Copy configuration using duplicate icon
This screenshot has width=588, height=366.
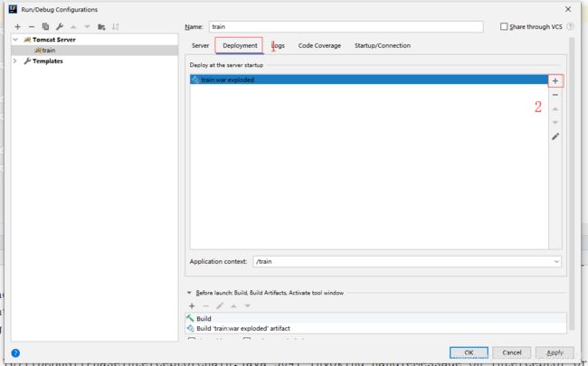pos(45,26)
